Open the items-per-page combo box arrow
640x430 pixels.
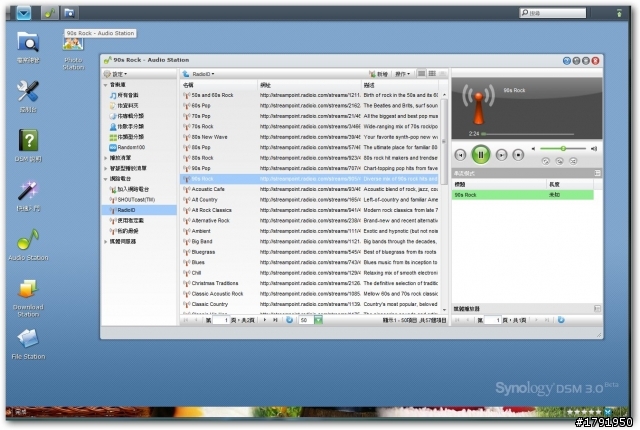click(x=318, y=320)
